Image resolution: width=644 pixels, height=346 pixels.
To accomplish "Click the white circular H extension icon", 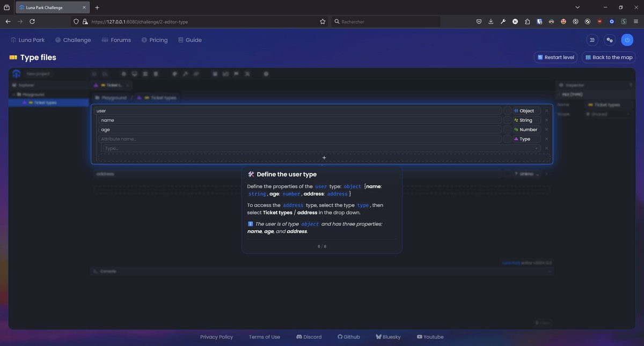I will [x=515, y=21].
